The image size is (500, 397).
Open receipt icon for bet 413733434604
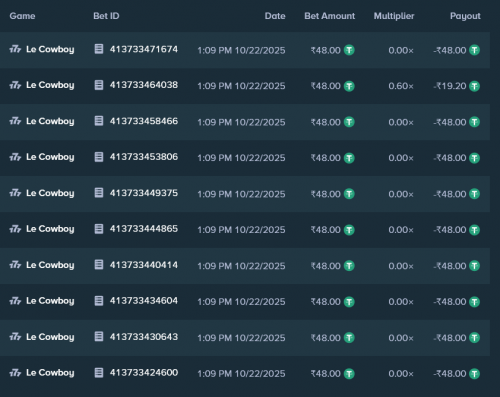click(x=99, y=301)
